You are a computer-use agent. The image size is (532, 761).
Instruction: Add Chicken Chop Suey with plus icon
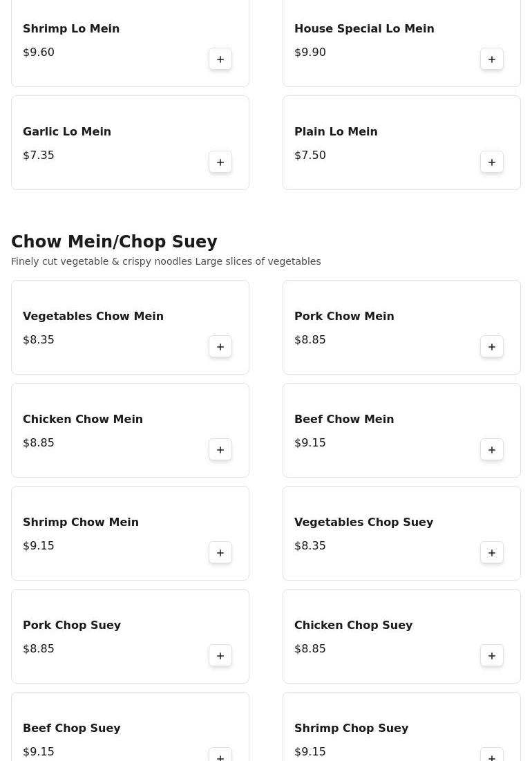point(492,656)
